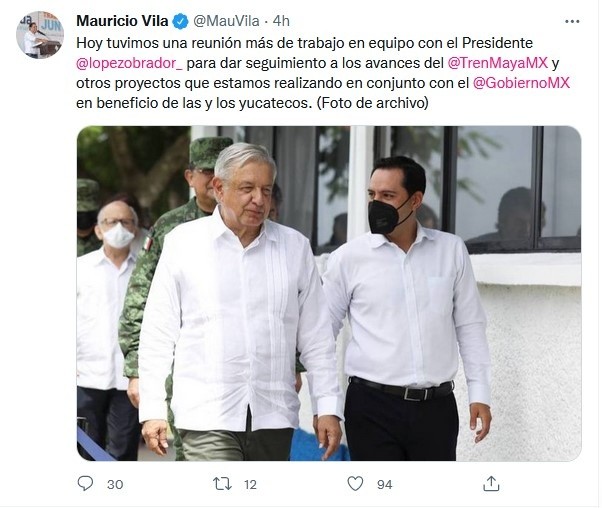Screen dimensions: 602x508
Task: Open the three-dot more options menu
Action: point(572,22)
